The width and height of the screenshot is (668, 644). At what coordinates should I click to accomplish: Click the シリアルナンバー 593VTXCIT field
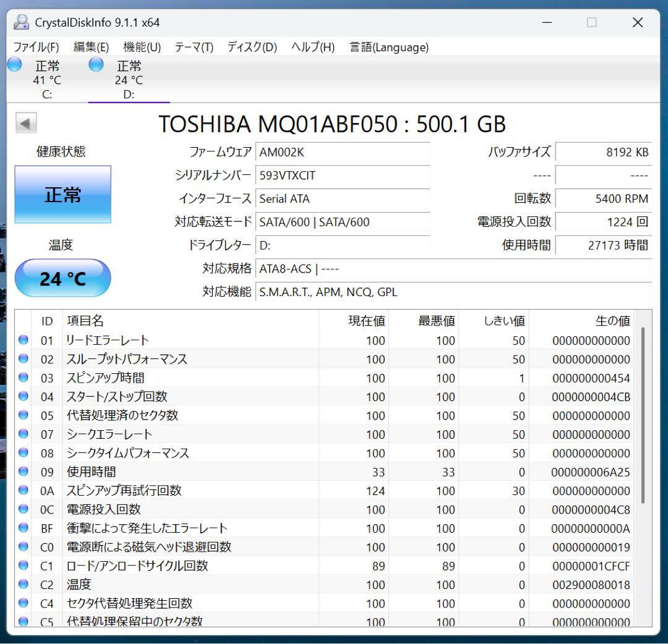(343, 176)
